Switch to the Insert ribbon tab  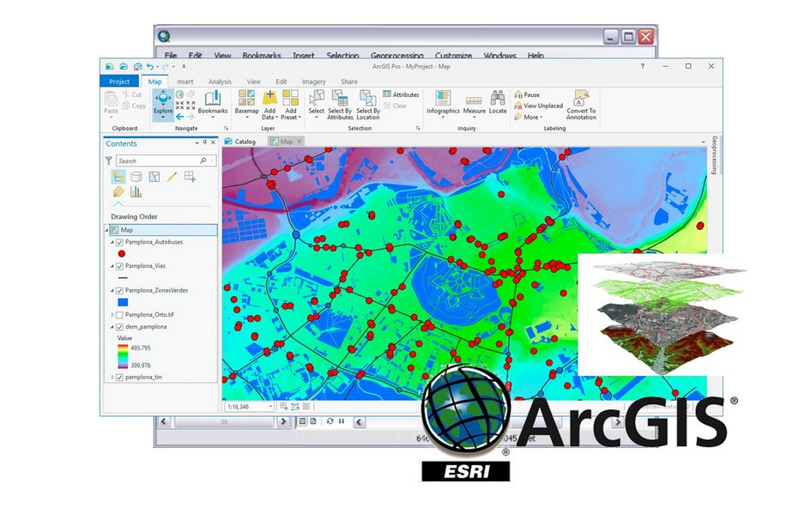(185, 82)
